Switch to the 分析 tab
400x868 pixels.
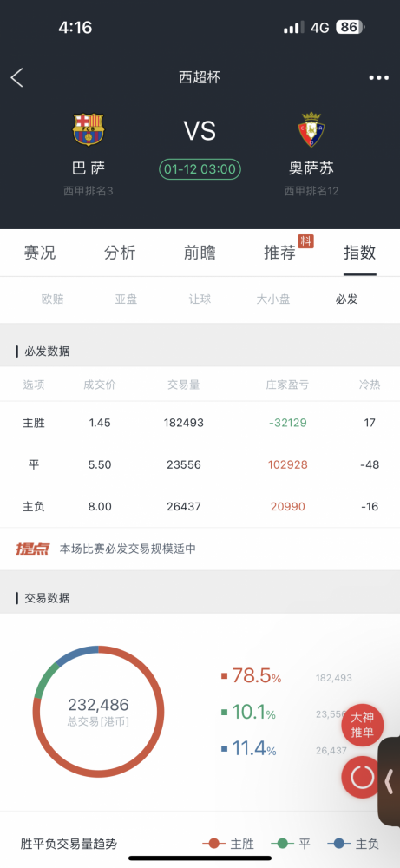coord(120,253)
